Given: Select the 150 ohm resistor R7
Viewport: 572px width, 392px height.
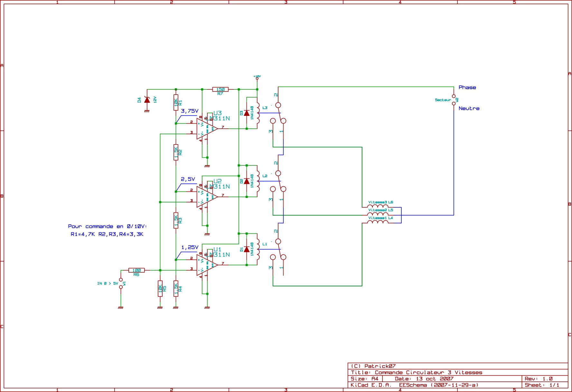Looking at the screenshot, I should point(220,89).
